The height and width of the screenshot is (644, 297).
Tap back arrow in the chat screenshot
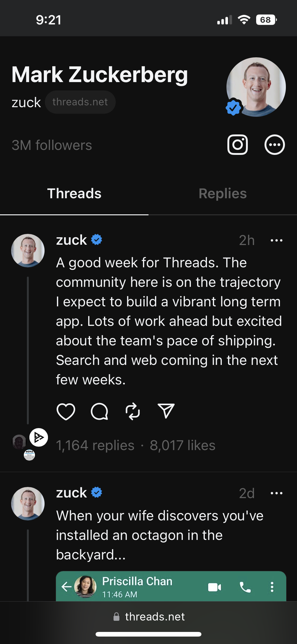pyautogui.click(x=66, y=586)
